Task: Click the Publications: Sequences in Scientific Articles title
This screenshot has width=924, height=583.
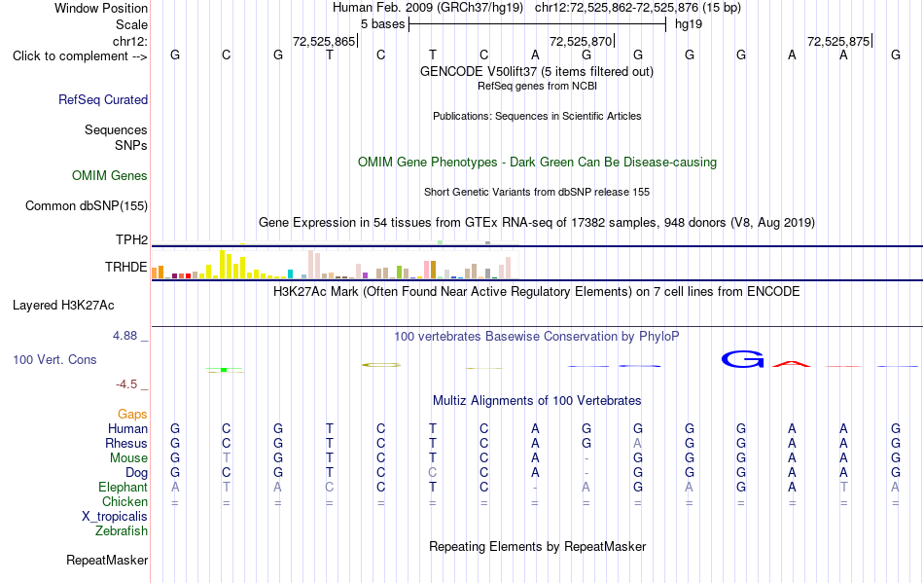Action: pos(537,116)
